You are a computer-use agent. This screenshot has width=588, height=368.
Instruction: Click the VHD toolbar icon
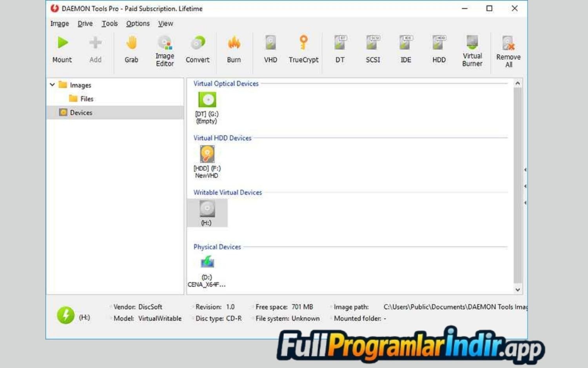pos(270,43)
